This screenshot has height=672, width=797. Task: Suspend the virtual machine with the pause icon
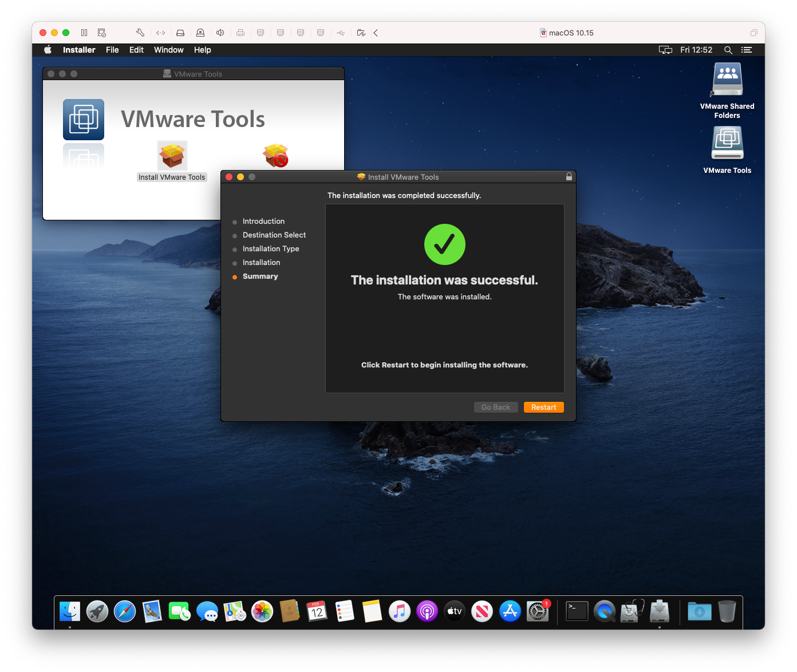(84, 33)
